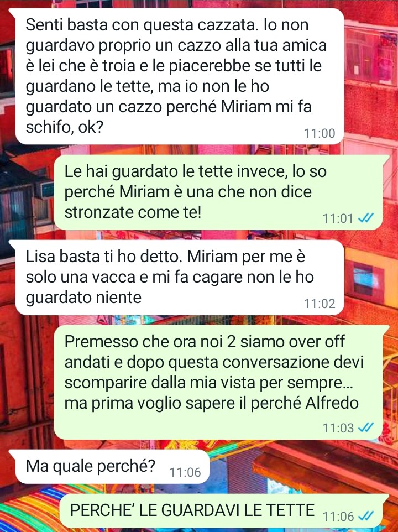
Task: Click the read receipt ticks on the last message
Action: coord(366,516)
